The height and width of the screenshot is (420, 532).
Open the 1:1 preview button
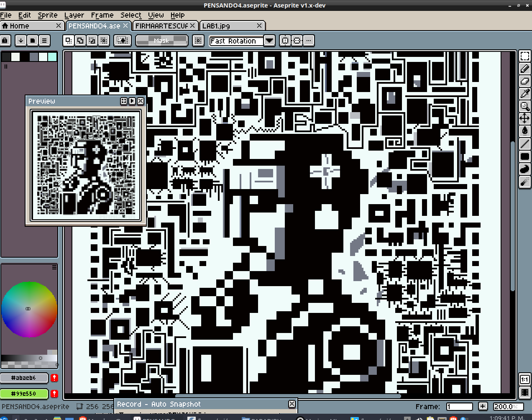pyautogui.click(x=524, y=379)
